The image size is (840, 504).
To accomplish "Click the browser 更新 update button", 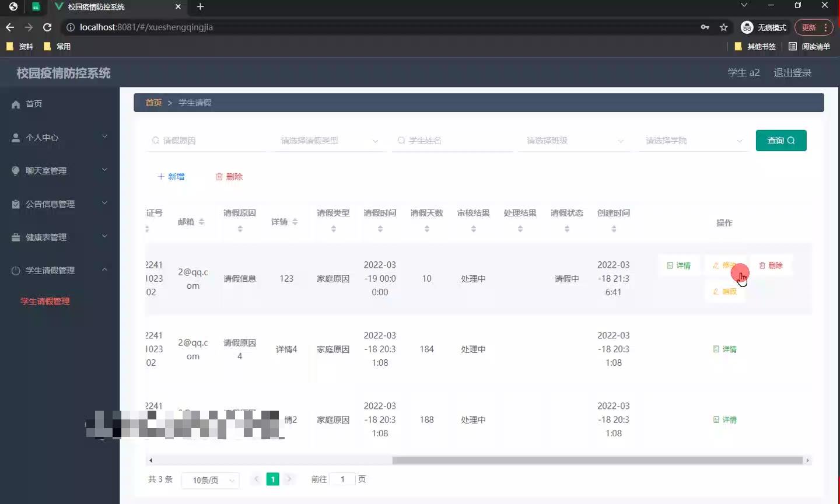I will click(x=815, y=27).
